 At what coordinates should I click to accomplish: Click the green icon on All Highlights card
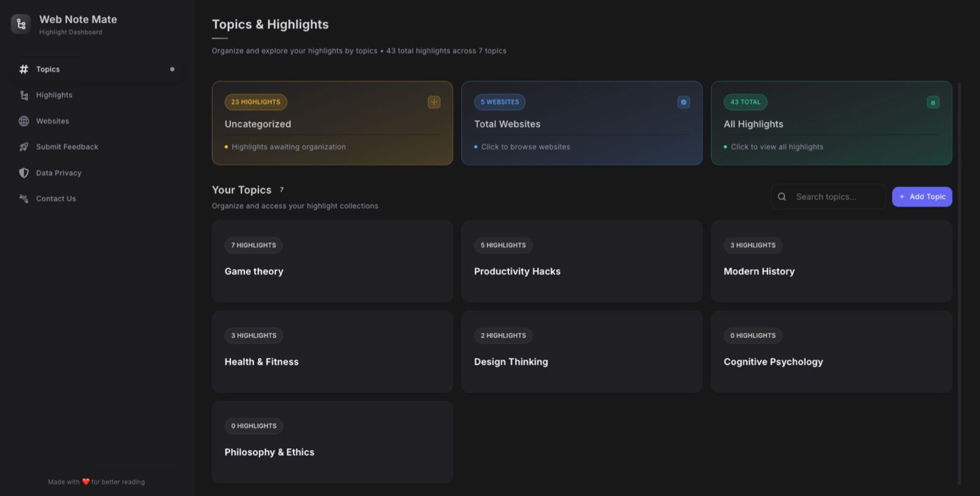[933, 102]
